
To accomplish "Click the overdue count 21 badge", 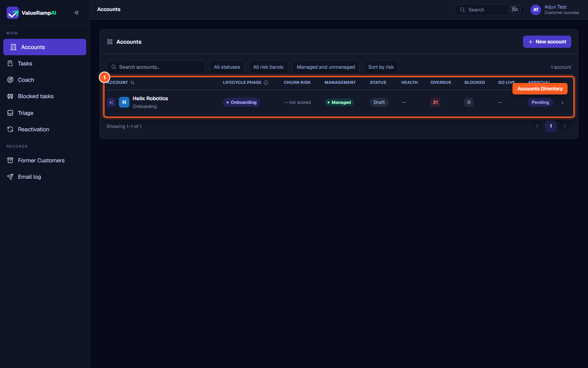I will click(435, 102).
